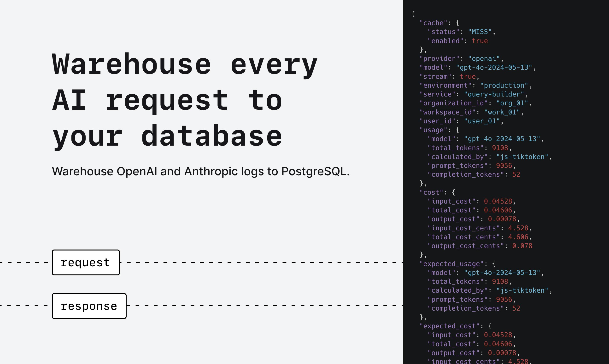Click the "user_01" user id value
The width and height of the screenshot is (609, 364).
pos(481,121)
